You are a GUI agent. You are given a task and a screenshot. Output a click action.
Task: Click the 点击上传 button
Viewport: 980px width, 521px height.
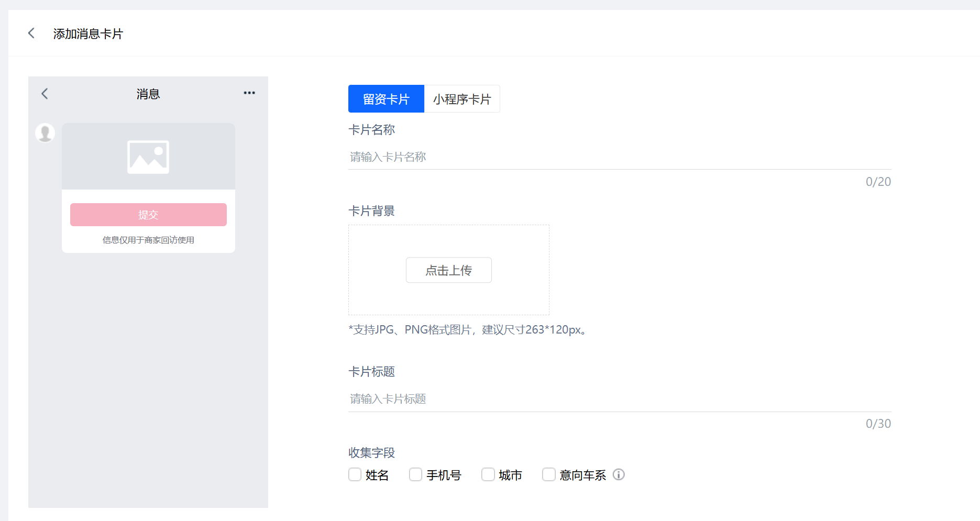click(x=448, y=270)
